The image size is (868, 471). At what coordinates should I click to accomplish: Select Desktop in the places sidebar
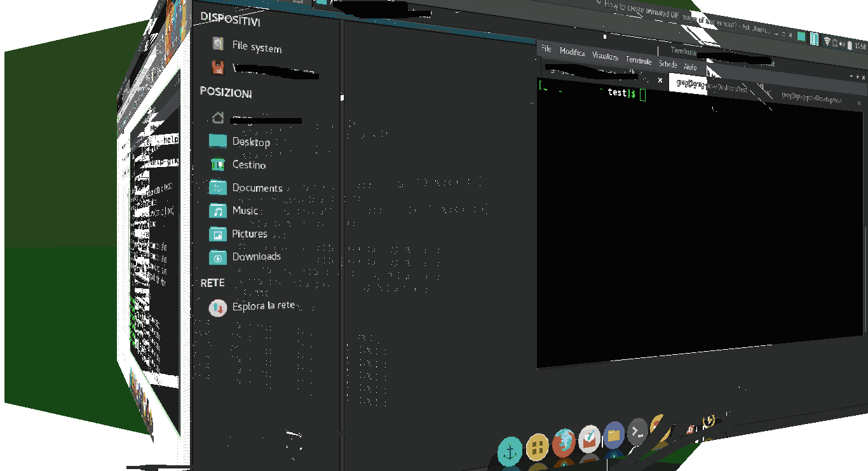point(250,142)
